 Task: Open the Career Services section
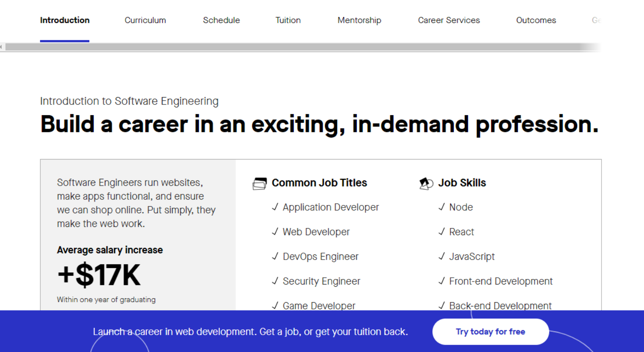(x=449, y=20)
